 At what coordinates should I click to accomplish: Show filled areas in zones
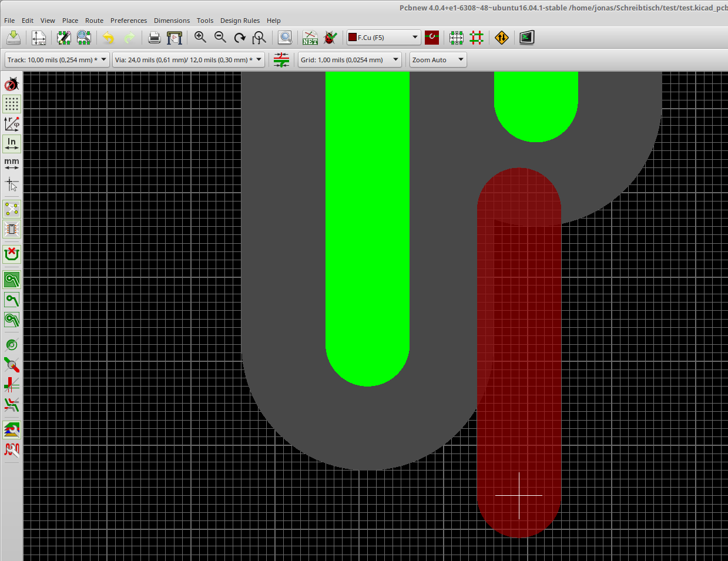pyautogui.click(x=12, y=280)
